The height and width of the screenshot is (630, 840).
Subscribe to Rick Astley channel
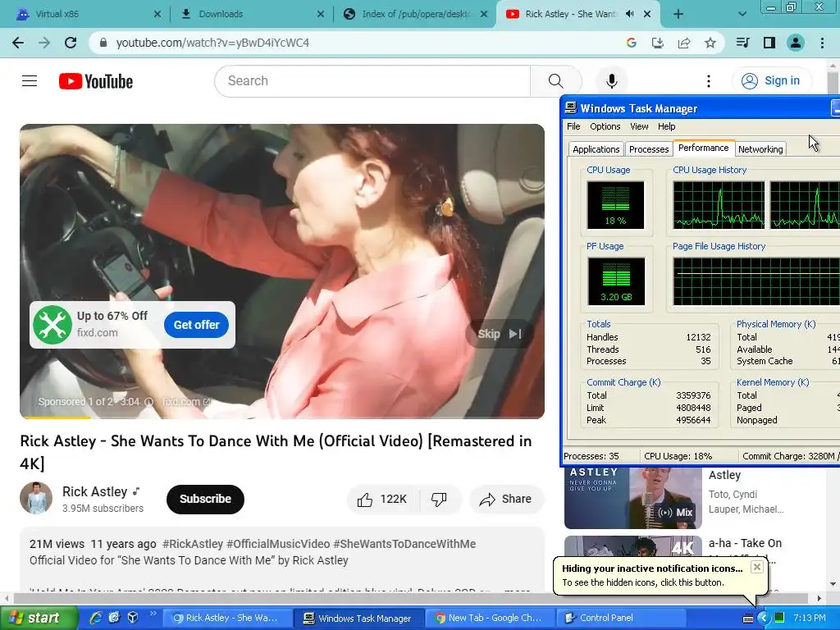click(205, 500)
